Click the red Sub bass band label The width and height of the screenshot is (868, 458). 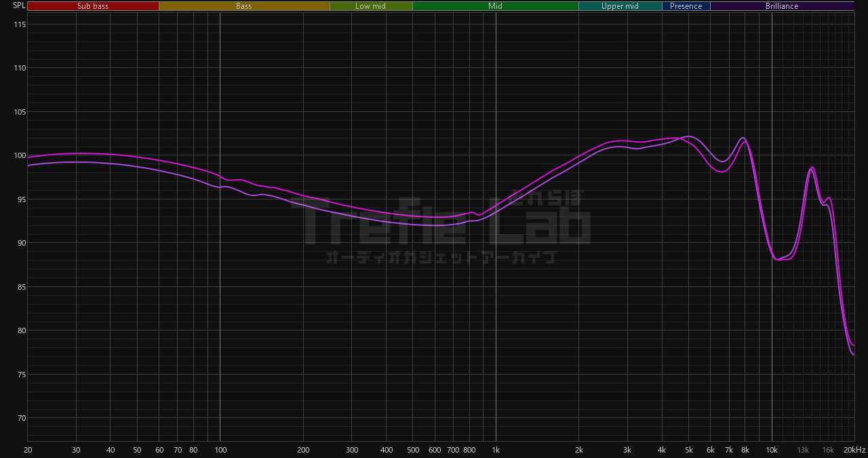(93, 6)
